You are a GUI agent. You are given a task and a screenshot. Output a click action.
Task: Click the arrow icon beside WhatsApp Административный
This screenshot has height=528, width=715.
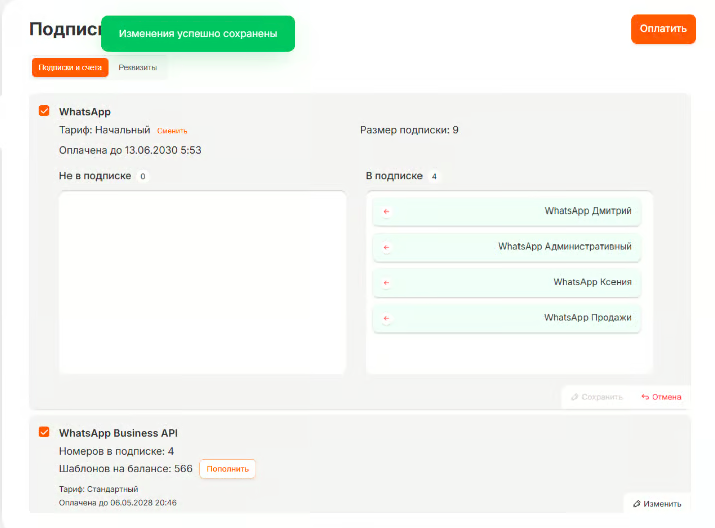point(386,247)
